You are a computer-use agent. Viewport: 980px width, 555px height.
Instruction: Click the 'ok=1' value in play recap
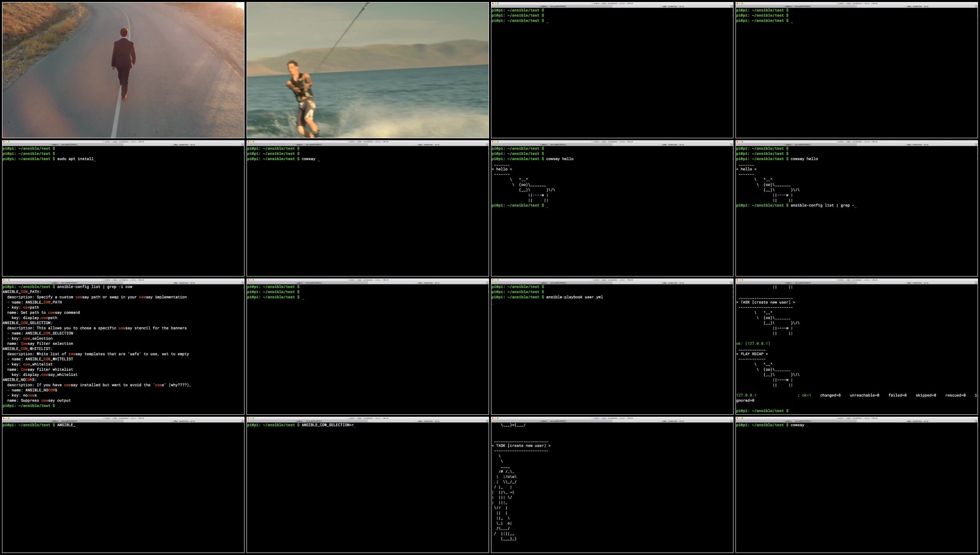point(806,395)
